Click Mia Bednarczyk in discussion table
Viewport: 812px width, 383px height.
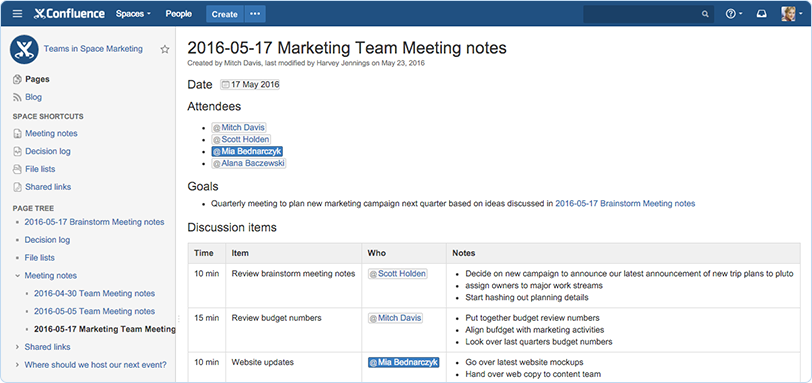pyautogui.click(x=403, y=362)
